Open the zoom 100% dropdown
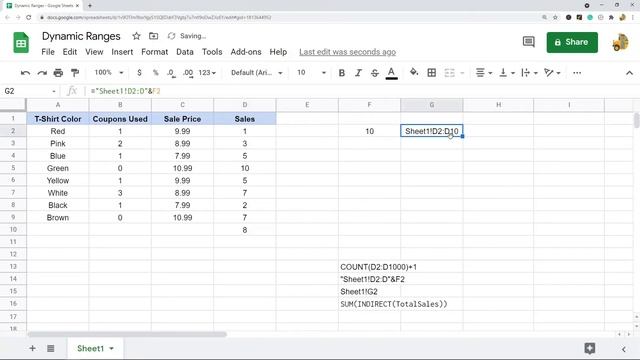The width and height of the screenshot is (640, 360). point(109,73)
